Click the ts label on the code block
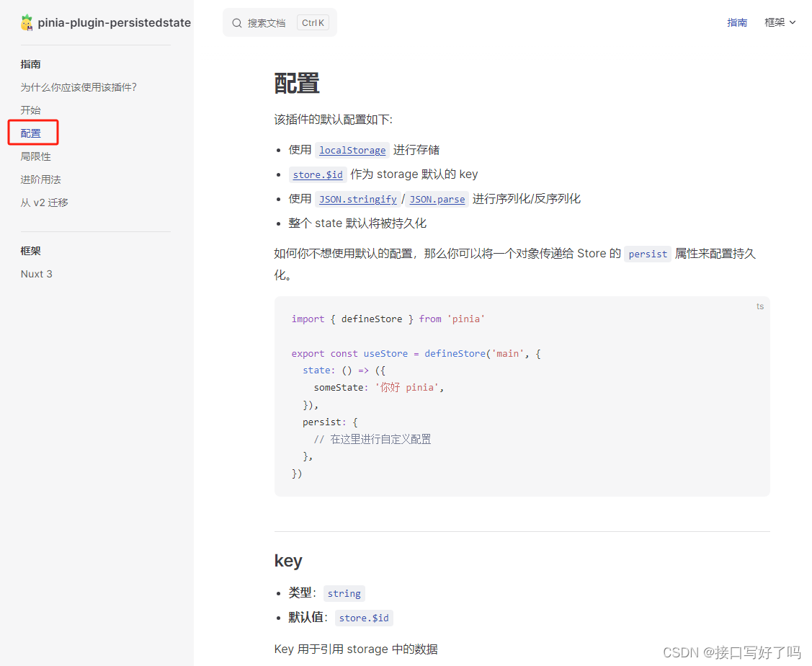This screenshot has height=666, width=812. point(760,306)
